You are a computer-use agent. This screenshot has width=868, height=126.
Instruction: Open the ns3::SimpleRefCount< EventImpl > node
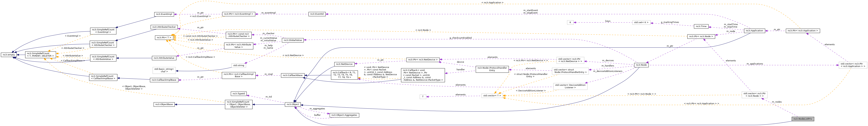click(103, 31)
